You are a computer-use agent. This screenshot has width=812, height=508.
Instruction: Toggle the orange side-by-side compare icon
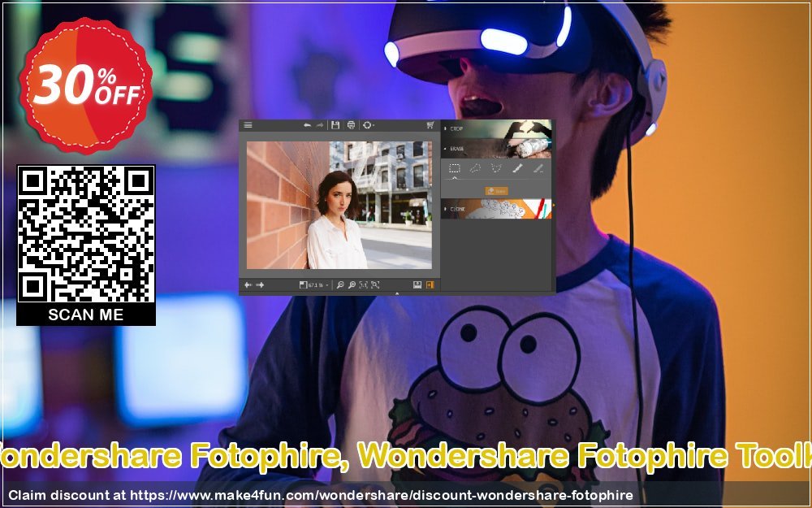[430, 284]
